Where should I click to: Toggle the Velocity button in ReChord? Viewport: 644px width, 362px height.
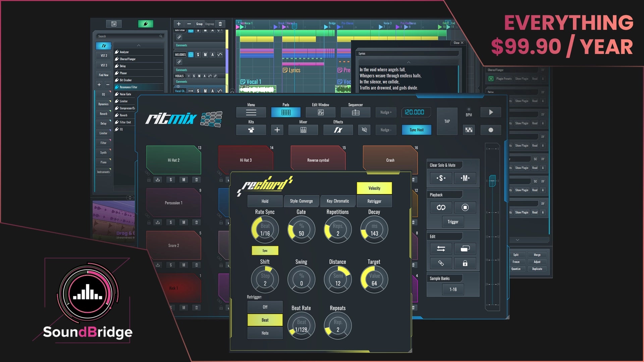pyautogui.click(x=374, y=188)
